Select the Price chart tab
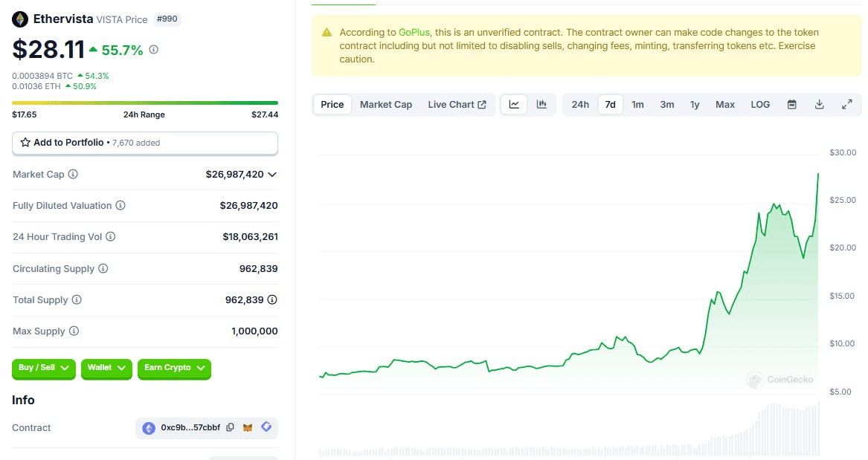868x460 pixels. (332, 105)
